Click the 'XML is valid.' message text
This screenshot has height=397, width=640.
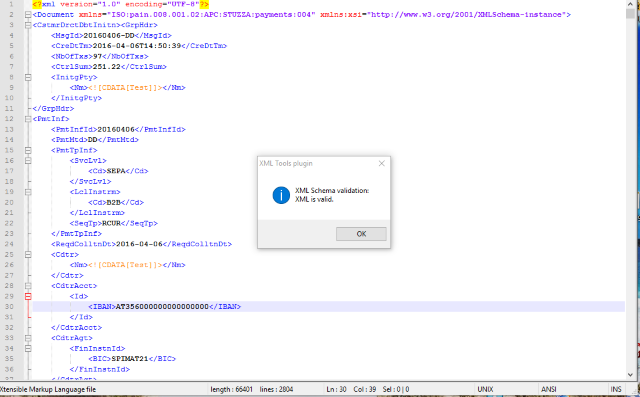click(314, 199)
